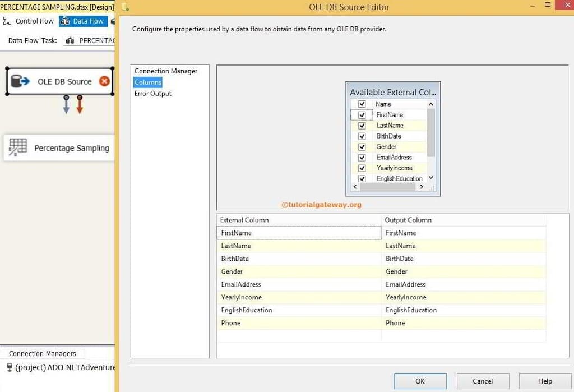Edit the EnglishEducation output column cell
Screen dimensions: 574x392
(464, 310)
